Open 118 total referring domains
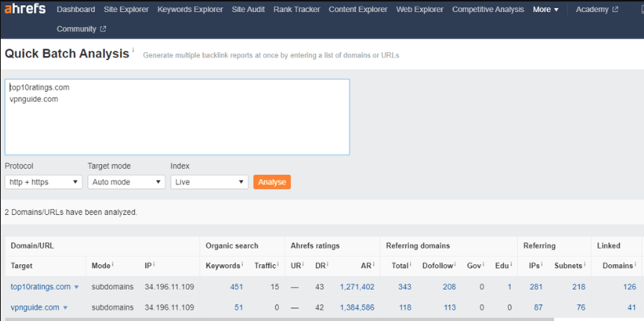Viewport: 644px width, 321px height. pyautogui.click(x=405, y=308)
